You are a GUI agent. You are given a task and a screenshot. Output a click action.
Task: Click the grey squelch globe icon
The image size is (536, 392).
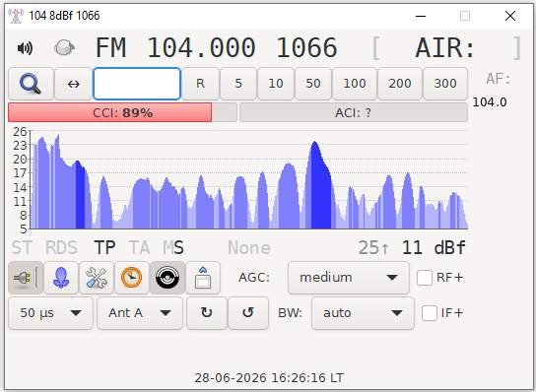pyautogui.click(x=64, y=47)
